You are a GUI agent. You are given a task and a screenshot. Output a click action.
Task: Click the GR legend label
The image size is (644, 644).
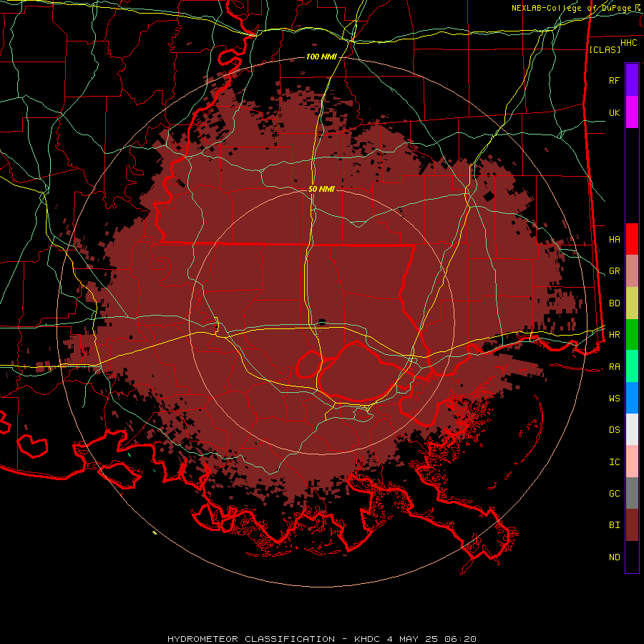click(615, 271)
